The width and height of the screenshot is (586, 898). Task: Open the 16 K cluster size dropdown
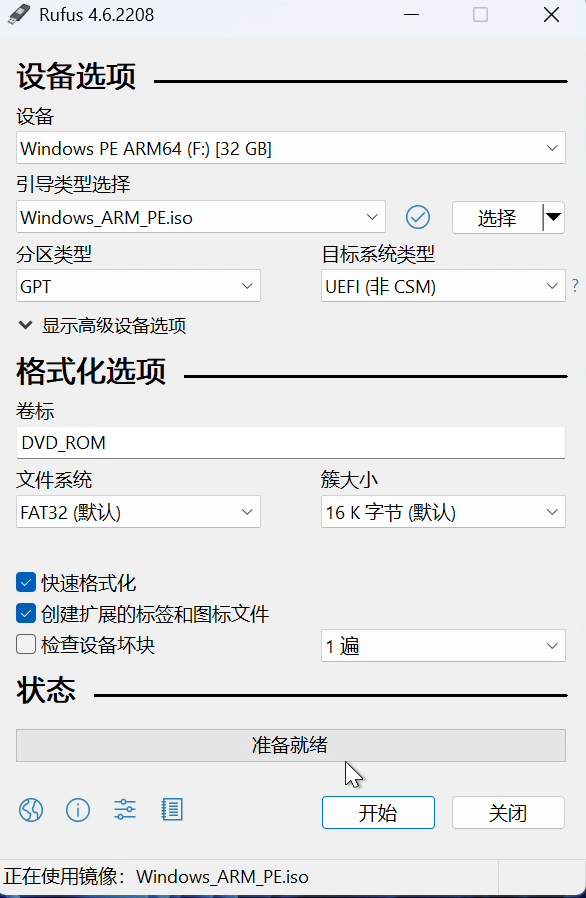click(443, 511)
